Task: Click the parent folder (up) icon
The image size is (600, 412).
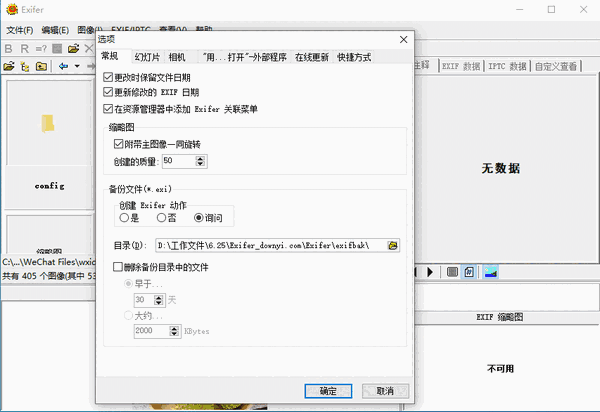Action: (x=41, y=66)
